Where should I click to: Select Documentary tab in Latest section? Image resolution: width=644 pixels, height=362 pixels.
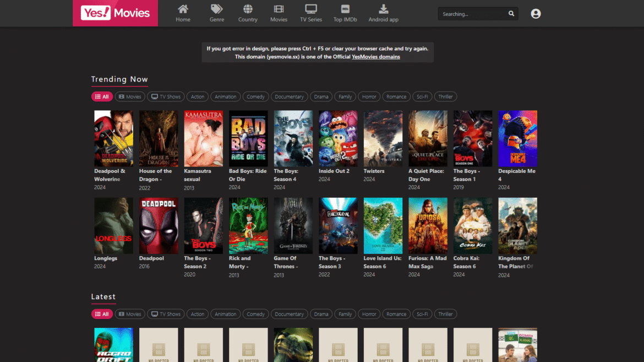(x=289, y=314)
